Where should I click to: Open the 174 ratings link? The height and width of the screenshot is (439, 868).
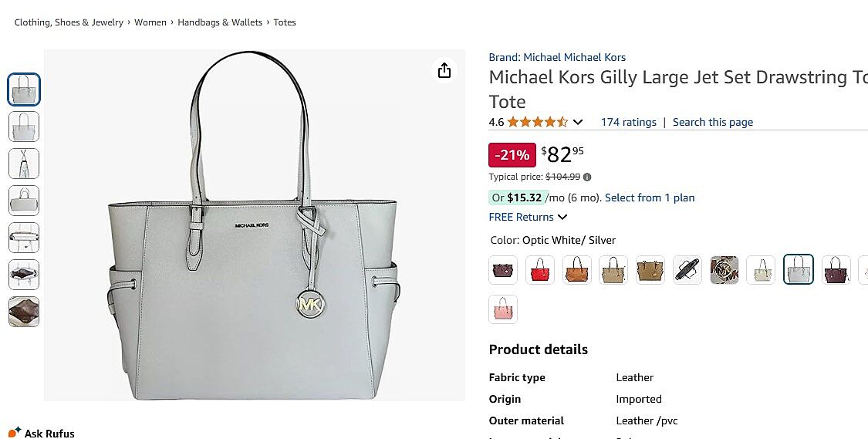[x=628, y=122]
